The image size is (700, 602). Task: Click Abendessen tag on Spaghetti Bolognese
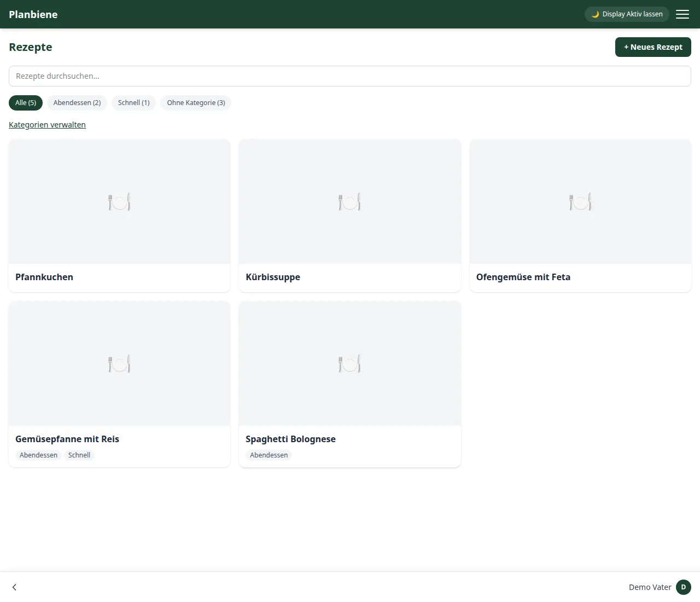pyautogui.click(x=269, y=455)
